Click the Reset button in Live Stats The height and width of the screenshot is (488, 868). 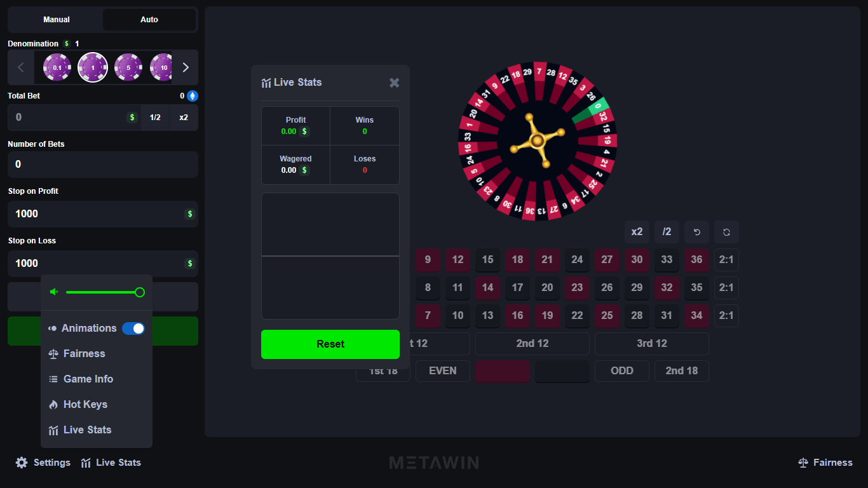tap(330, 344)
